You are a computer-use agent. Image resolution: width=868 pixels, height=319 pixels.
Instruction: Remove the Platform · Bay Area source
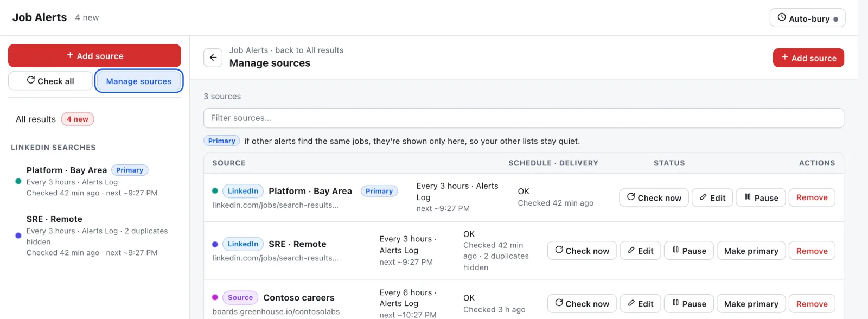pyautogui.click(x=812, y=197)
